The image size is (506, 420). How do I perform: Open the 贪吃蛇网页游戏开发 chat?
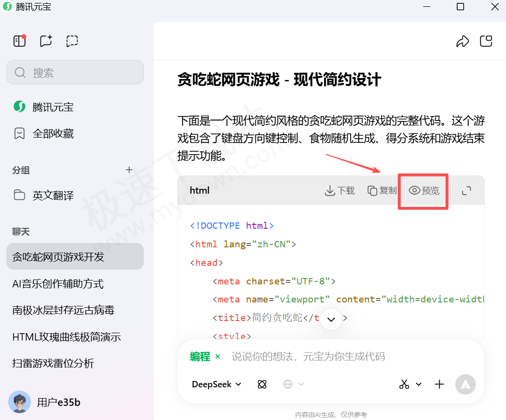[75, 256]
